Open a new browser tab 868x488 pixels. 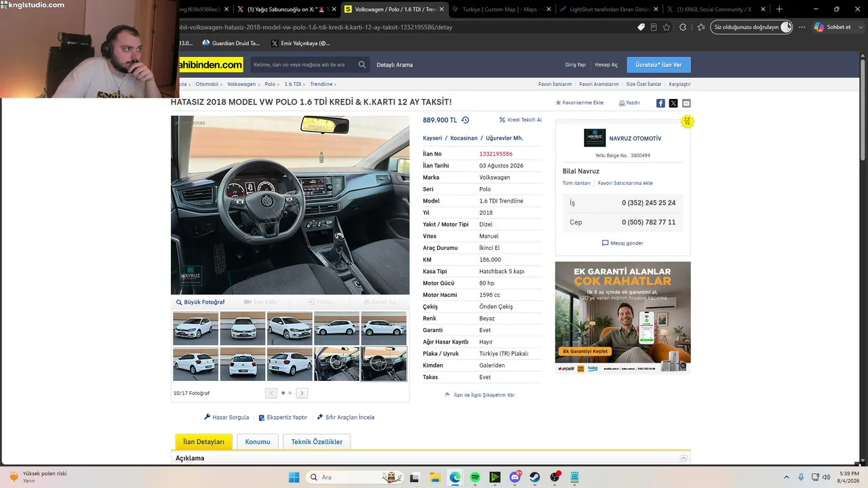(779, 9)
